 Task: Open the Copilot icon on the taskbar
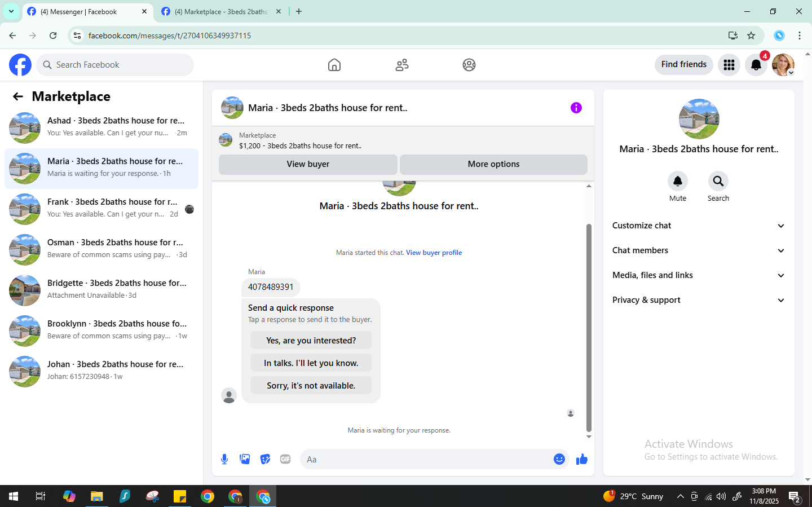pos(69,496)
